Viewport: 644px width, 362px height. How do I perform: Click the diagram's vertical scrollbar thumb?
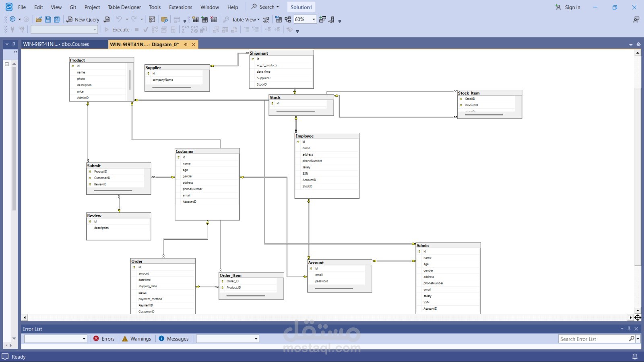click(638, 176)
